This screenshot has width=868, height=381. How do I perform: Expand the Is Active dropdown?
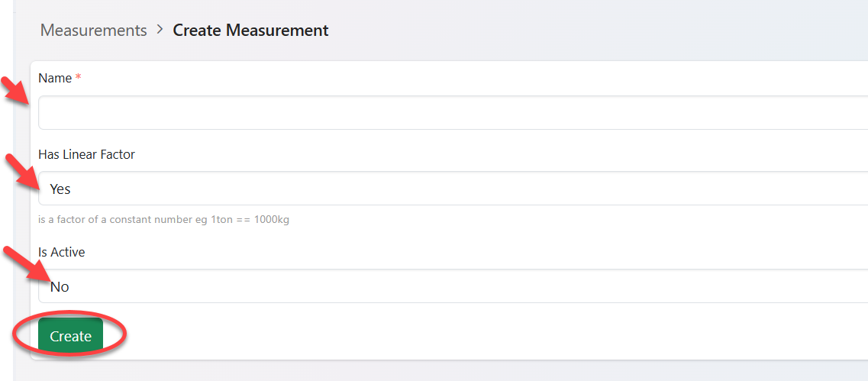450,286
